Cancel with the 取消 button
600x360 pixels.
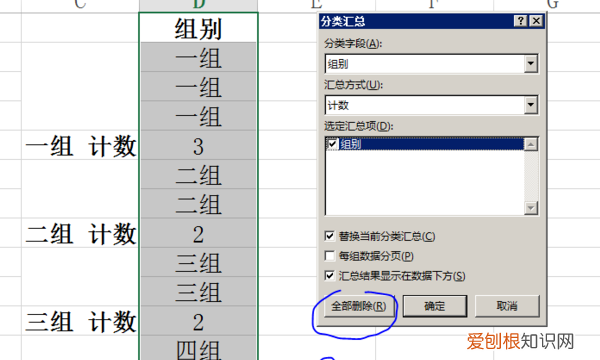pyautogui.click(x=507, y=306)
